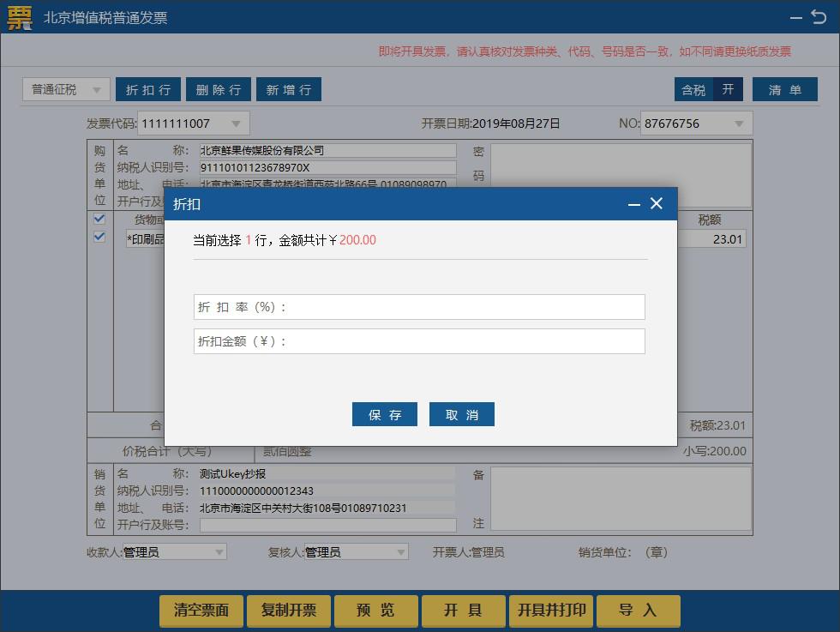The image size is (840, 632).
Task: Click the 清空票面 clear invoice button
Action: coord(201,611)
